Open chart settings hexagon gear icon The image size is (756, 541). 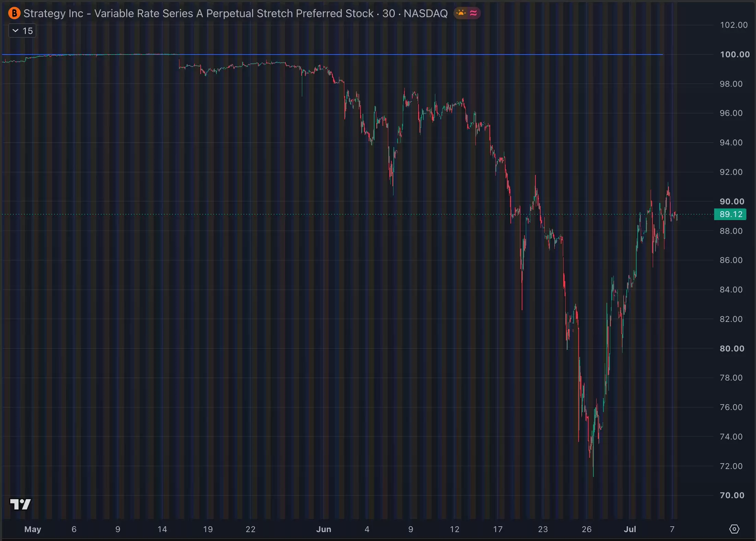point(734,529)
